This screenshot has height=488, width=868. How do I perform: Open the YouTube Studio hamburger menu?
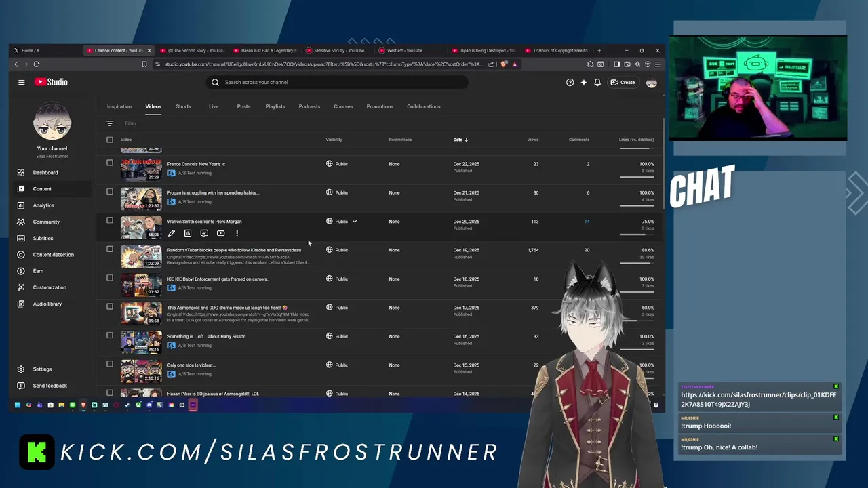(x=21, y=82)
